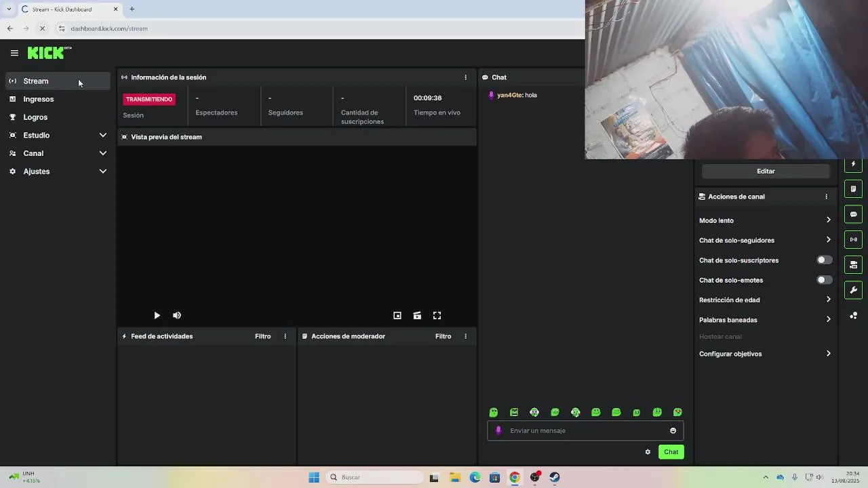This screenshot has height=488, width=868.
Task: Open chat settings gear
Action: coord(648,452)
